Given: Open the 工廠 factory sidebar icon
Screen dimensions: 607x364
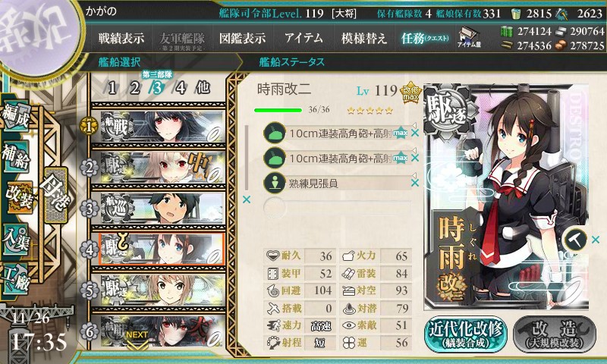Looking at the screenshot, I should [15, 279].
